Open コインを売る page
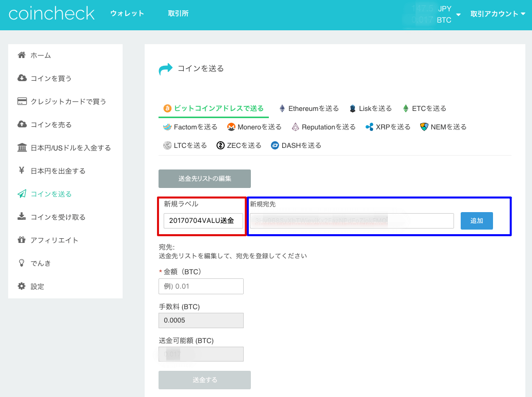This screenshot has width=532, height=397. coord(51,125)
